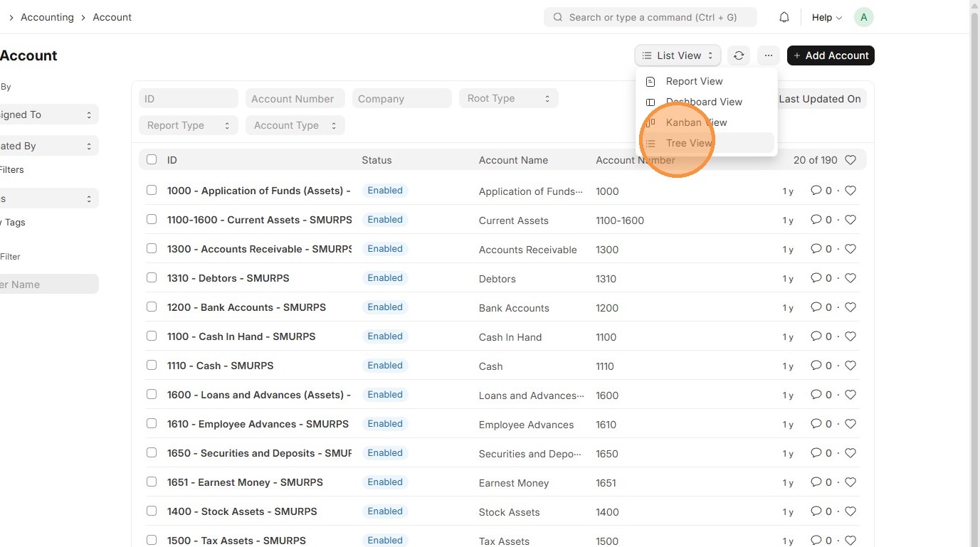Screen dimensions: 980x547
Task: Like the 1400 - Stock Assets row
Action: 850,511
